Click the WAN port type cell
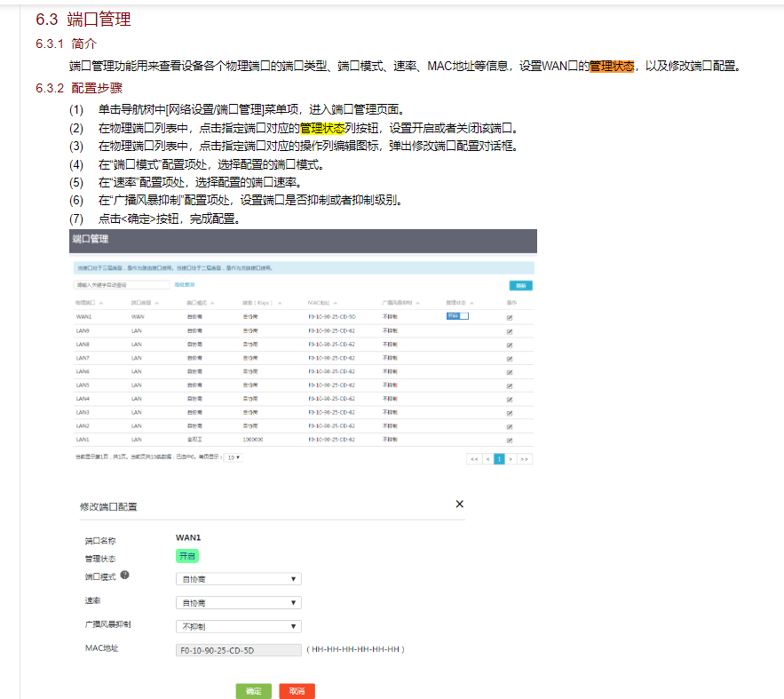The height and width of the screenshot is (699, 784). 138,317
